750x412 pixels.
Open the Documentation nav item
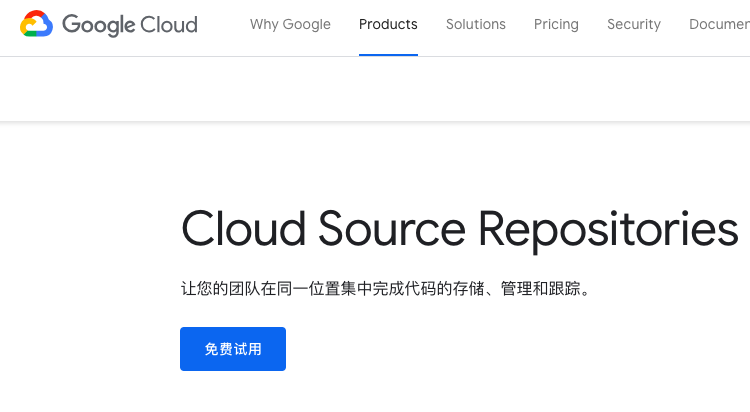(x=719, y=24)
